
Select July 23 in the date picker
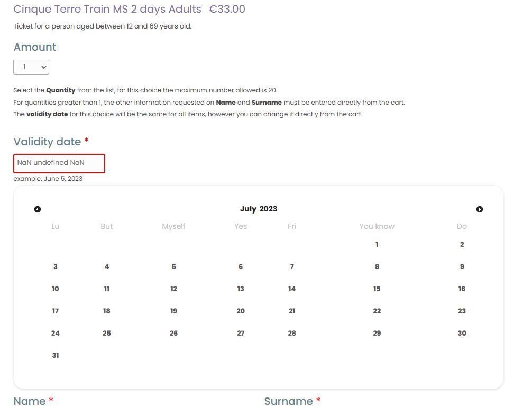462,311
